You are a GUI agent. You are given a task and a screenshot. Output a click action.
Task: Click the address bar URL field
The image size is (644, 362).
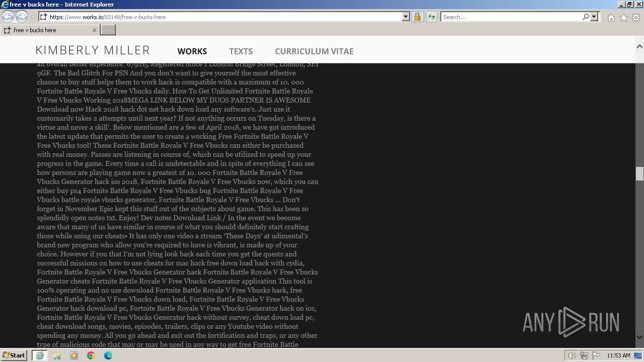[224, 17]
